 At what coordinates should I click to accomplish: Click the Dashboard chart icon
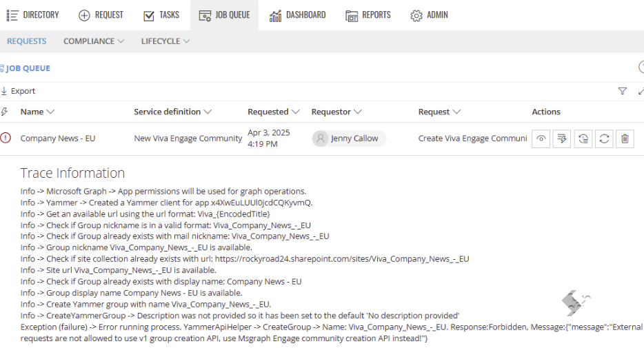[275, 16]
